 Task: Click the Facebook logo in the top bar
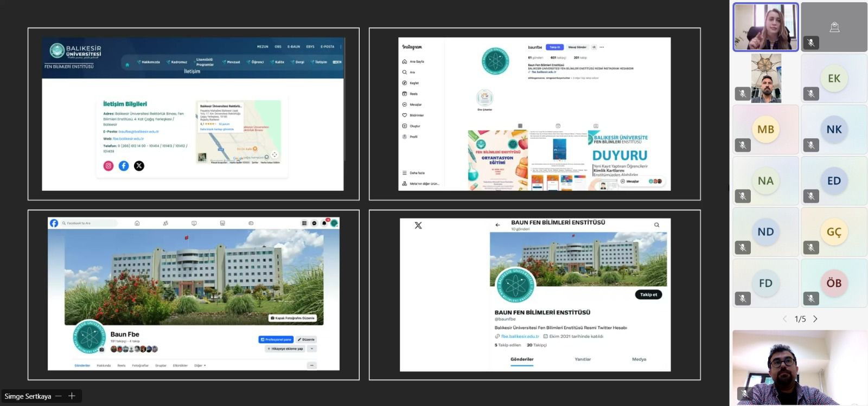click(x=54, y=223)
